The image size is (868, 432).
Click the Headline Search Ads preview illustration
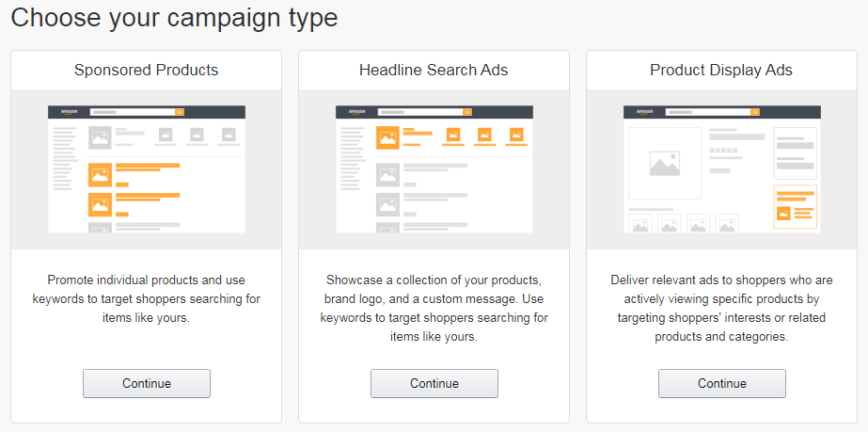tap(434, 168)
